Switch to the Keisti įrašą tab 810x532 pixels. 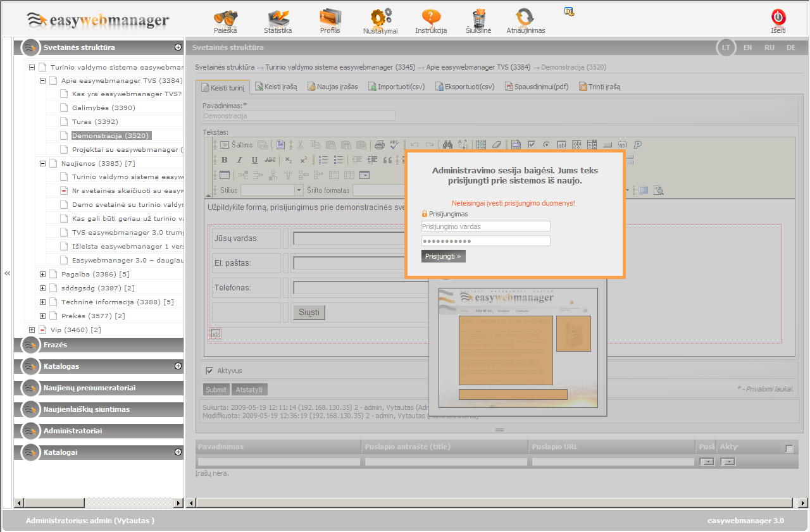(276, 87)
